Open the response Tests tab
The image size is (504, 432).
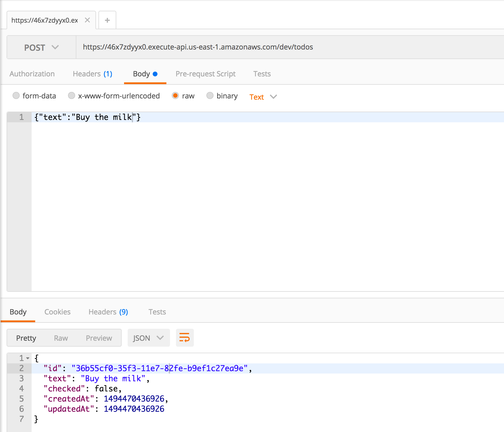tap(157, 312)
